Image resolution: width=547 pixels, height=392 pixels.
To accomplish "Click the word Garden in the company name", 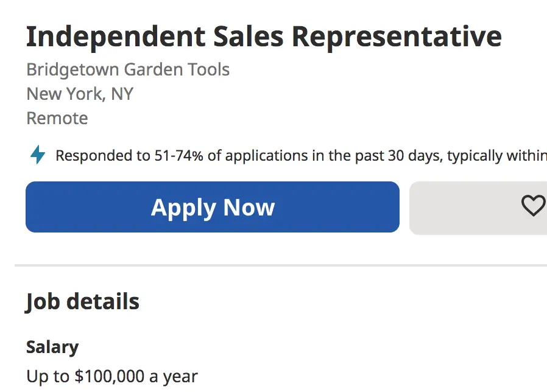I will [150, 69].
